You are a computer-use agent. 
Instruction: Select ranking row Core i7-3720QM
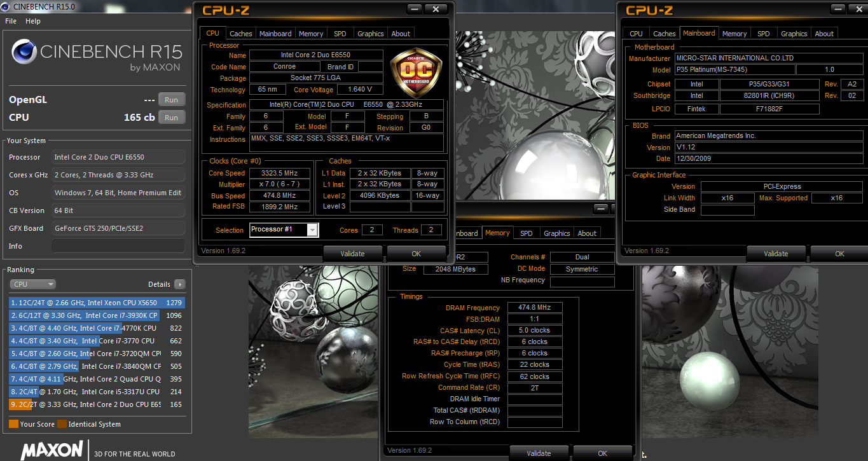(x=97, y=354)
